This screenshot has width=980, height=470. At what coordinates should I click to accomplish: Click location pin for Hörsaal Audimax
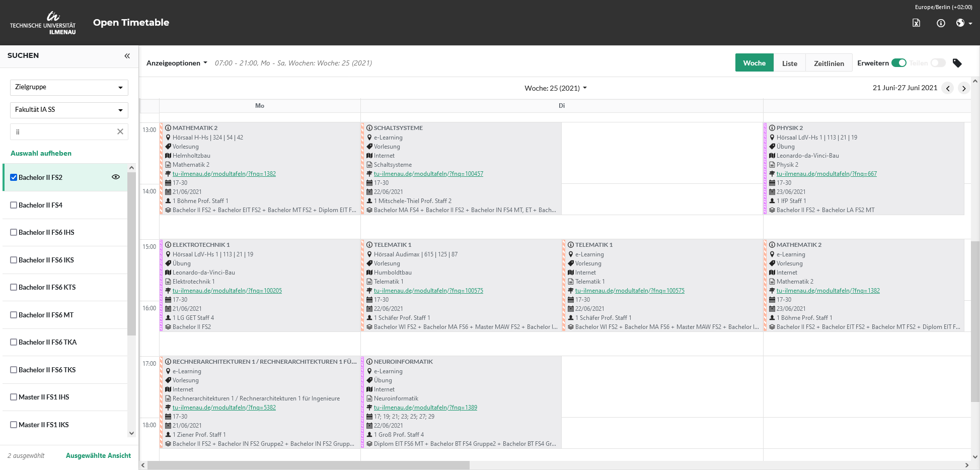(x=369, y=254)
